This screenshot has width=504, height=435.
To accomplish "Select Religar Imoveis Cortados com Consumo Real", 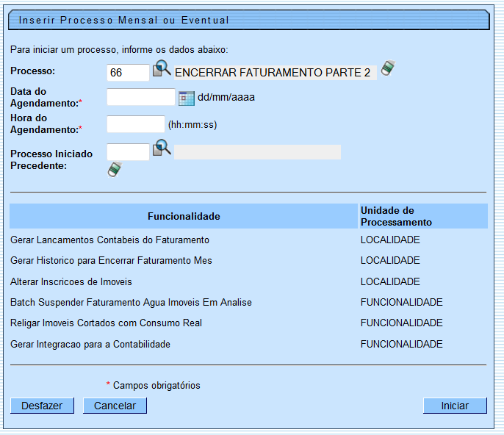I will coord(106,323).
